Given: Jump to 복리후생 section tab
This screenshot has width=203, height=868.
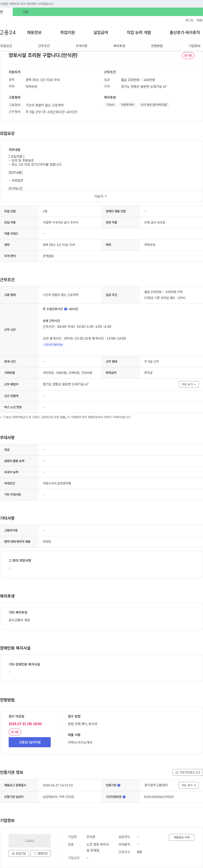Looking at the screenshot, I should tap(119, 46).
